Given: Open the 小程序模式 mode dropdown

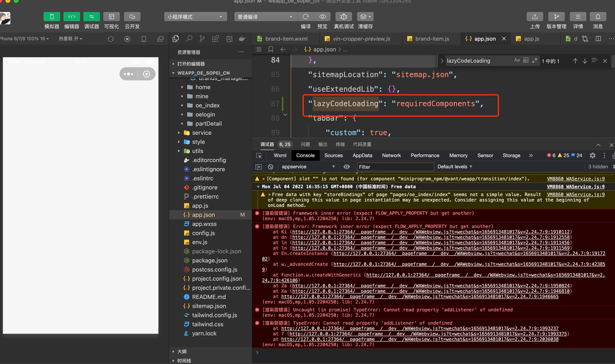Looking at the screenshot, I should [x=195, y=17].
